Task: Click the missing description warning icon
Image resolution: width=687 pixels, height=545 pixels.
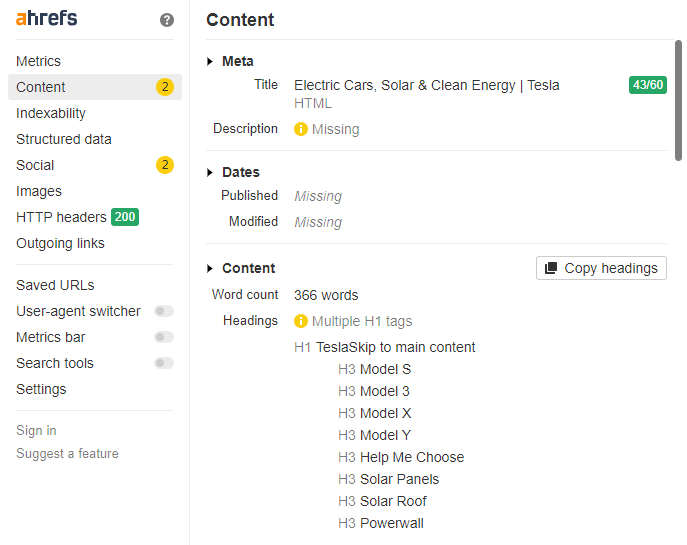Action: click(301, 129)
